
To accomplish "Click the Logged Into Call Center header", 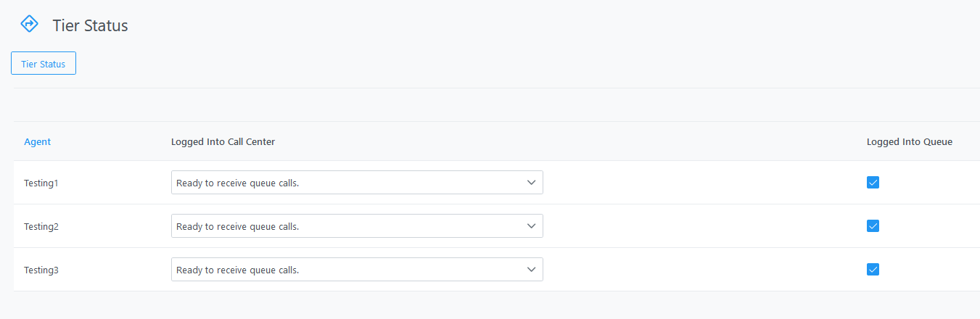I will [x=223, y=142].
